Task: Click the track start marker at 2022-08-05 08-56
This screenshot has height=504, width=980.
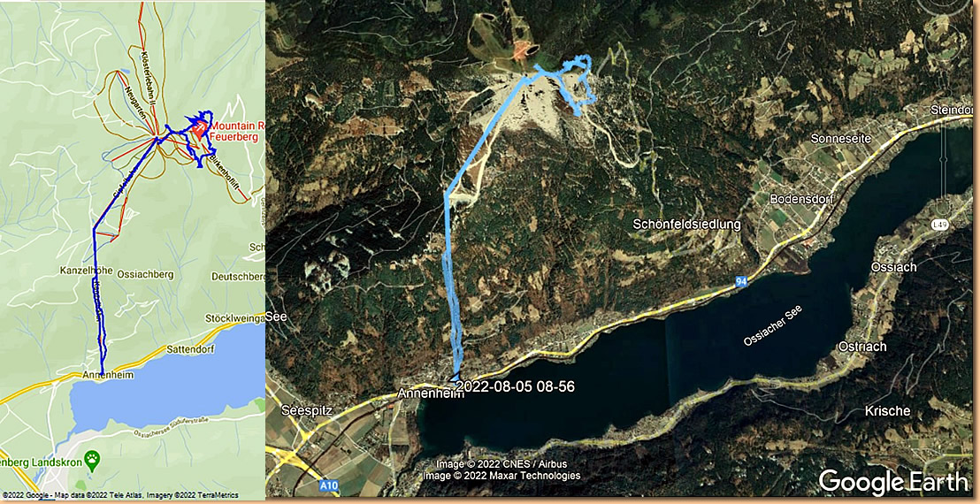Action: 453,378
